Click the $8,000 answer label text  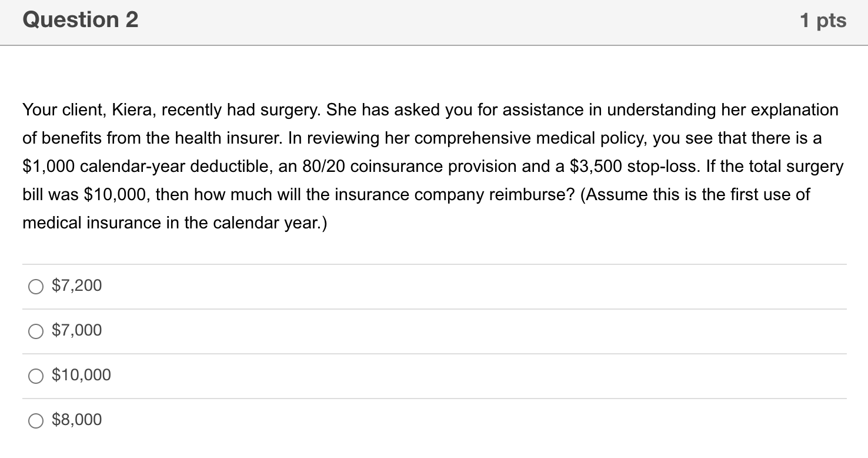(x=76, y=420)
